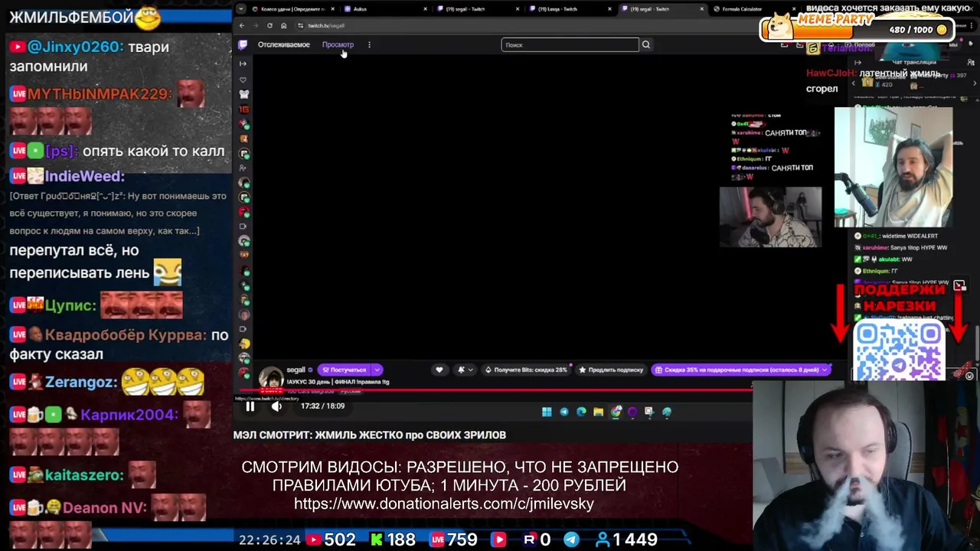Click the Jinxy0260 chat username
This screenshot has width=980, height=551.
(x=75, y=47)
